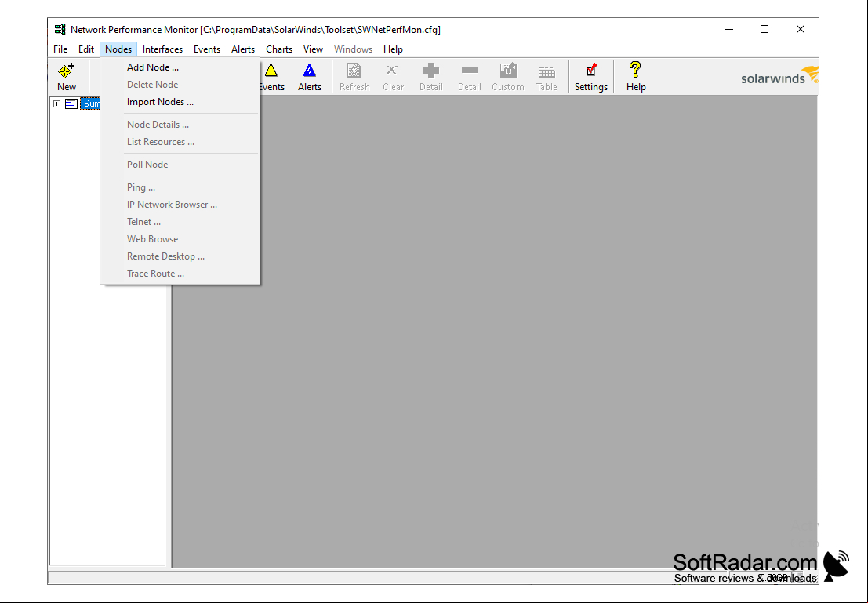The image size is (868, 603).
Task: Click Remote Desktop menu entry
Action: click(x=180, y=256)
